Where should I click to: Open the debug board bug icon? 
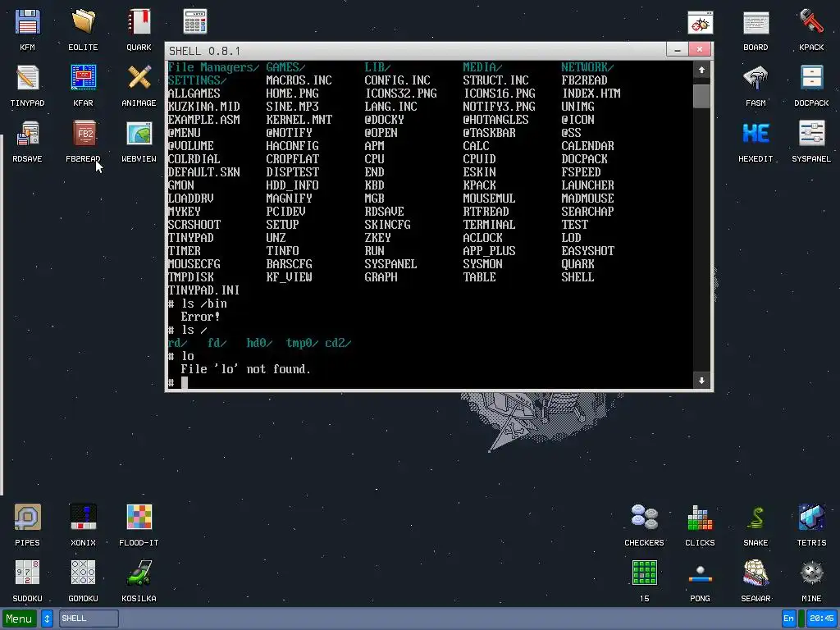pyautogui.click(x=701, y=22)
